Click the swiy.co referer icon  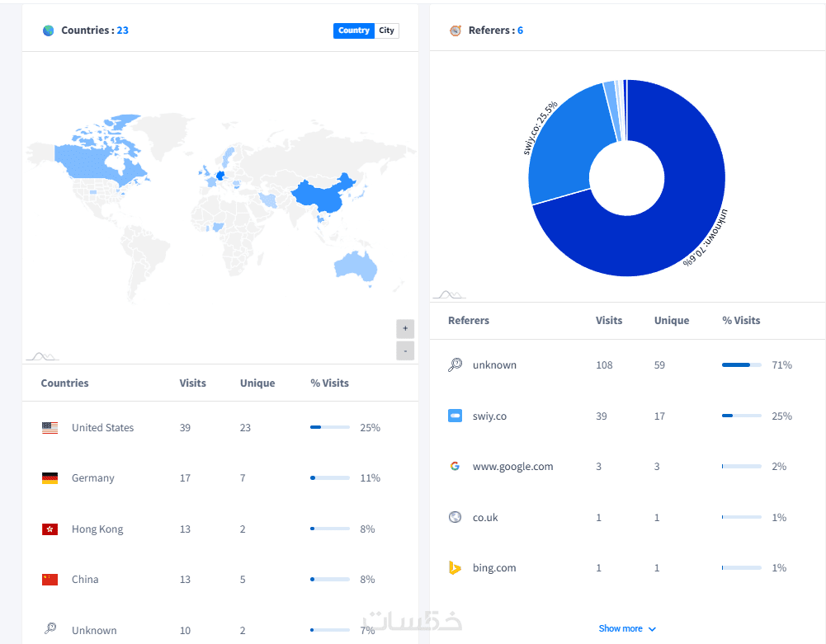coord(455,416)
